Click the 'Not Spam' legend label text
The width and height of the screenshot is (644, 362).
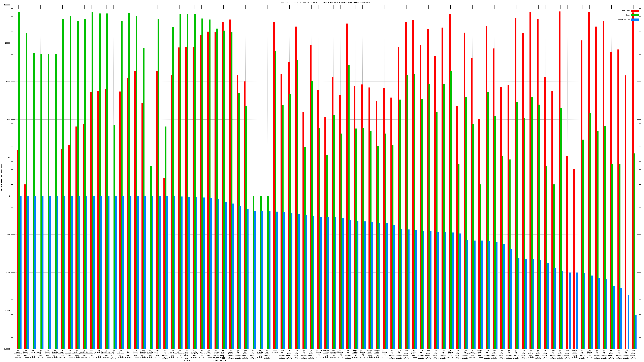[x=626, y=11]
